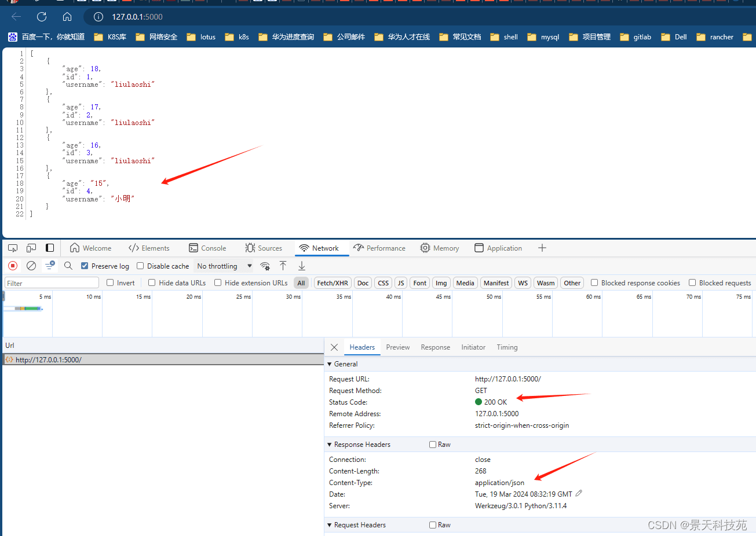Image resolution: width=756 pixels, height=536 pixels.
Task: Open gitlab bookmark folder
Action: coord(636,37)
